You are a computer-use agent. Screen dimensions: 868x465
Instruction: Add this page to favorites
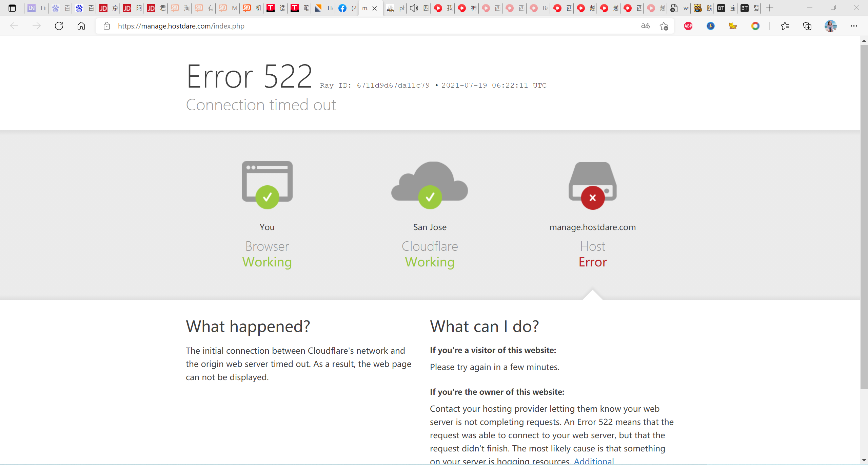pyautogui.click(x=664, y=26)
